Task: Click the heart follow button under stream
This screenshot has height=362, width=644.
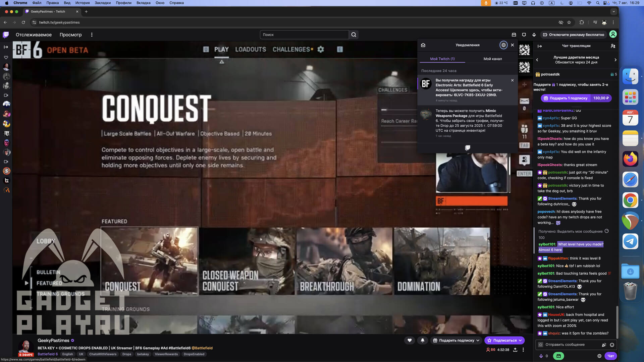Action: tap(410, 340)
